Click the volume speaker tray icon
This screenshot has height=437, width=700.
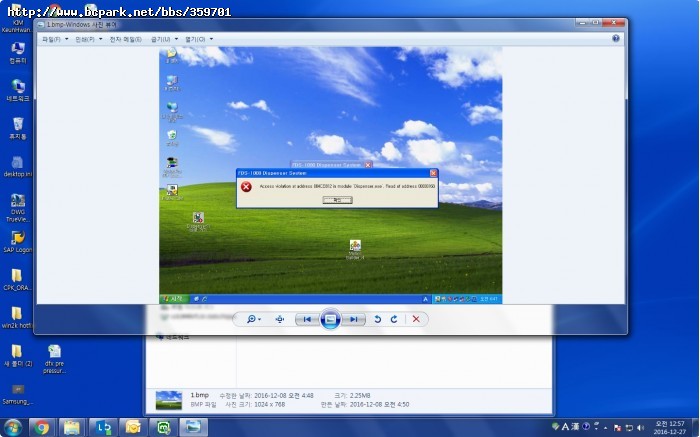641,428
